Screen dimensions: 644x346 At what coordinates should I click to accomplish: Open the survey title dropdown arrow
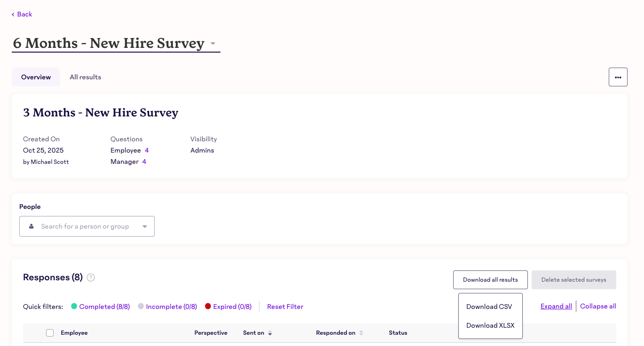[x=213, y=44]
